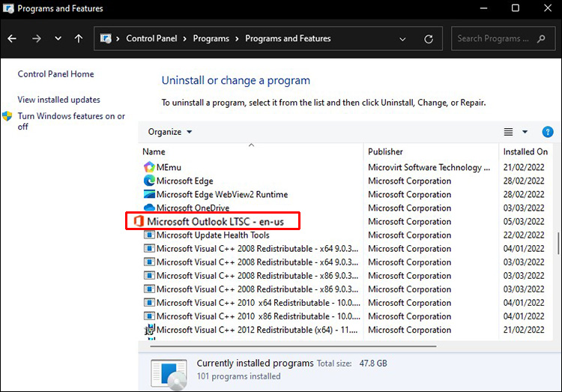Select Microsoft Edge WebView2 Runtime
This screenshot has width=562, height=392.
tap(223, 194)
